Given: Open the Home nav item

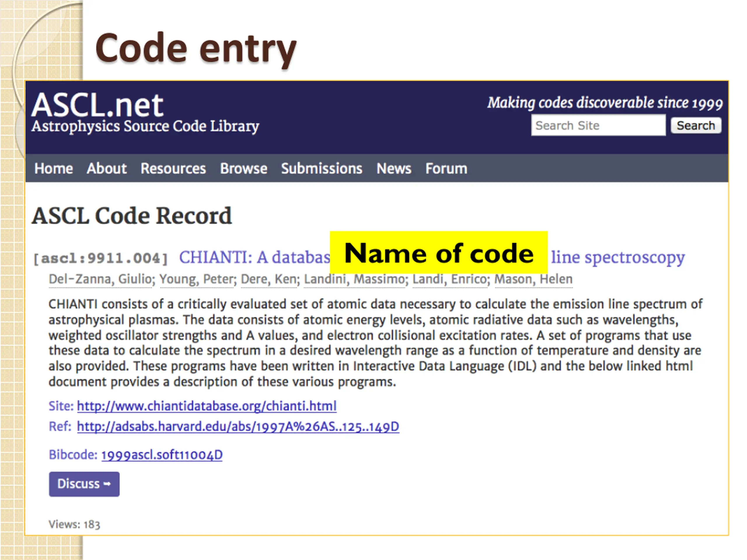Looking at the screenshot, I should tap(54, 168).
